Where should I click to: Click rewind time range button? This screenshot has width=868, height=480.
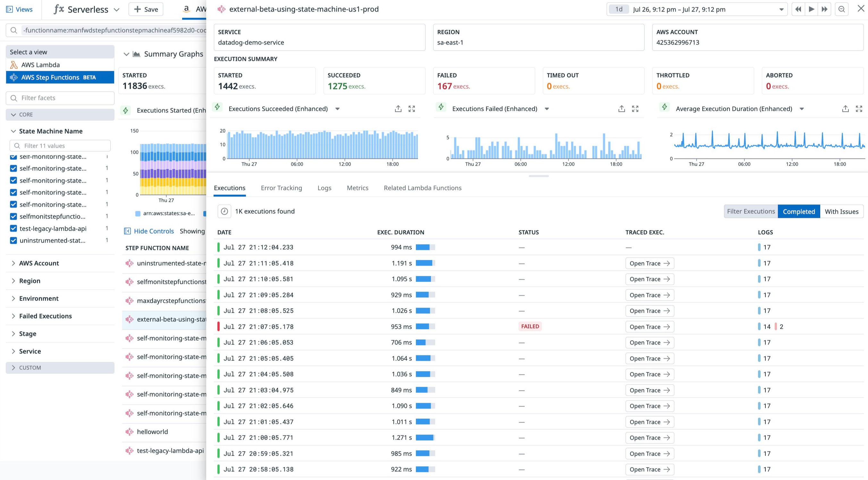click(x=798, y=9)
